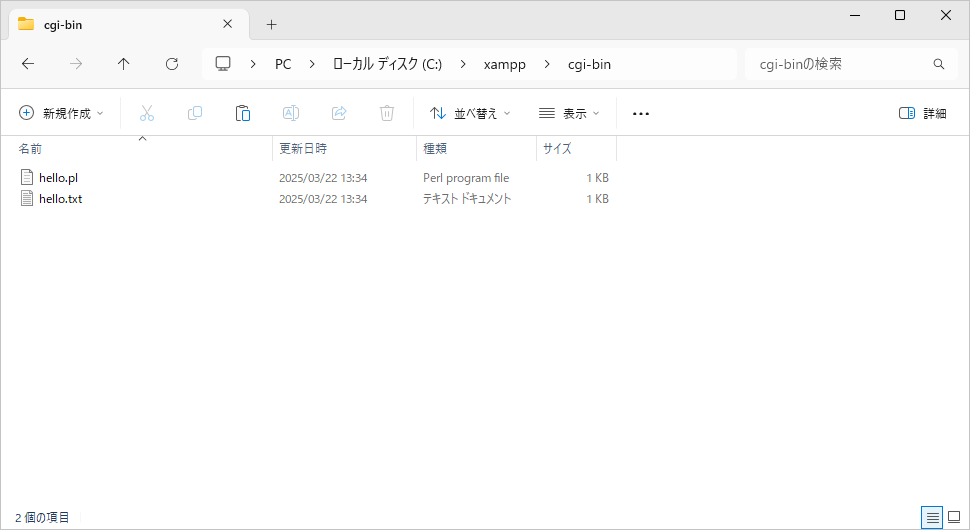Click the forward navigation arrow

(75, 64)
